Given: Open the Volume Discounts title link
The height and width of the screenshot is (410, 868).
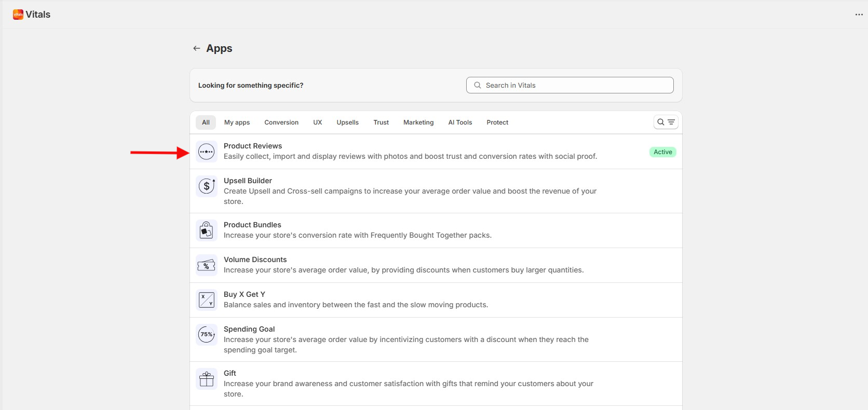Looking at the screenshot, I should click(255, 259).
